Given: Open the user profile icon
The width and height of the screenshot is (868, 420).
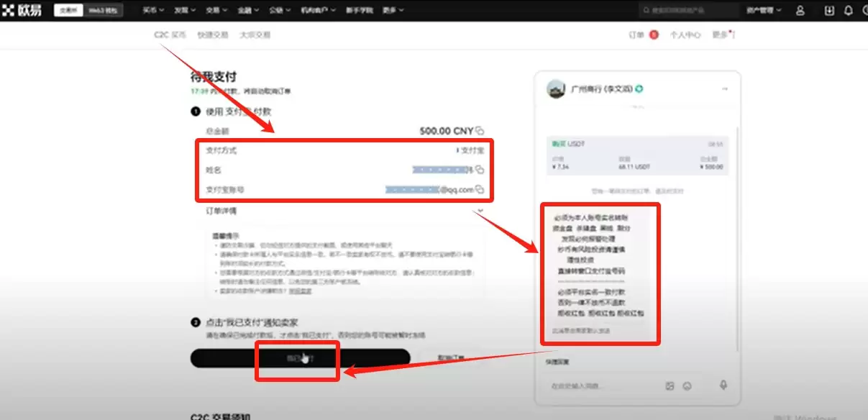Looking at the screenshot, I should point(800,10).
